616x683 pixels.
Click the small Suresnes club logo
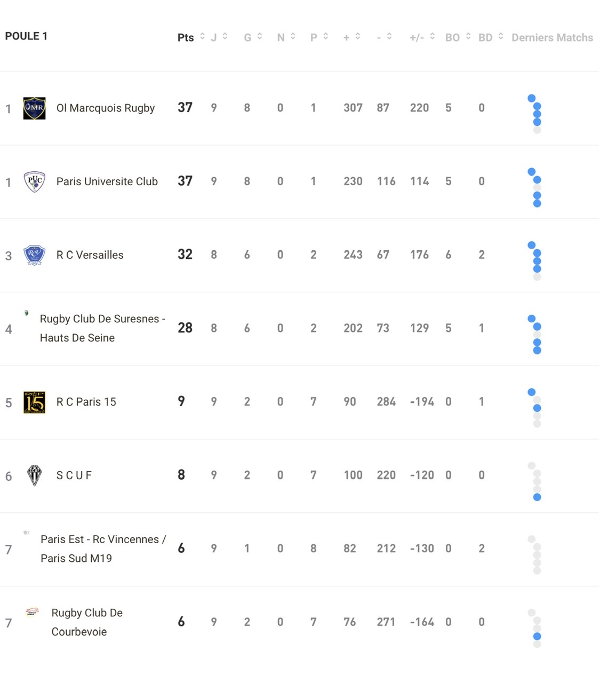pos(26,313)
